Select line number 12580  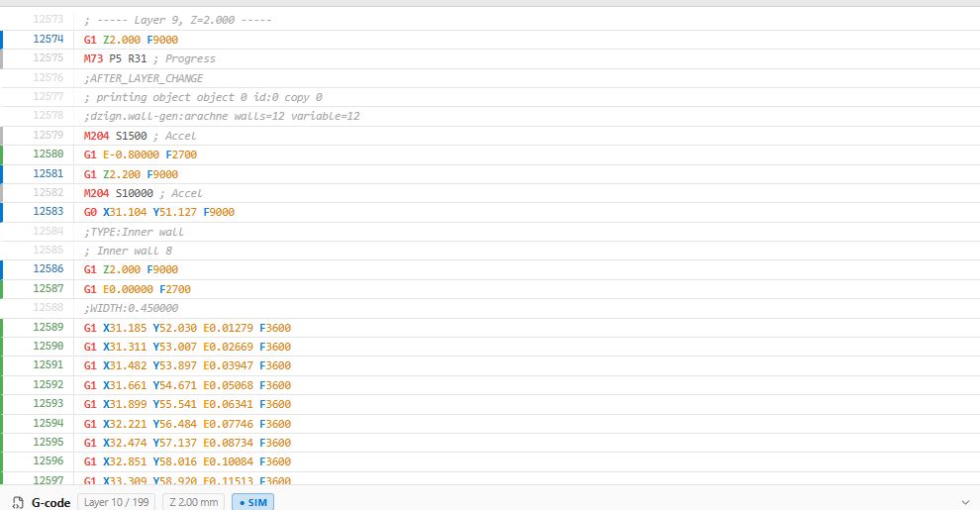pyautogui.click(x=49, y=153)
